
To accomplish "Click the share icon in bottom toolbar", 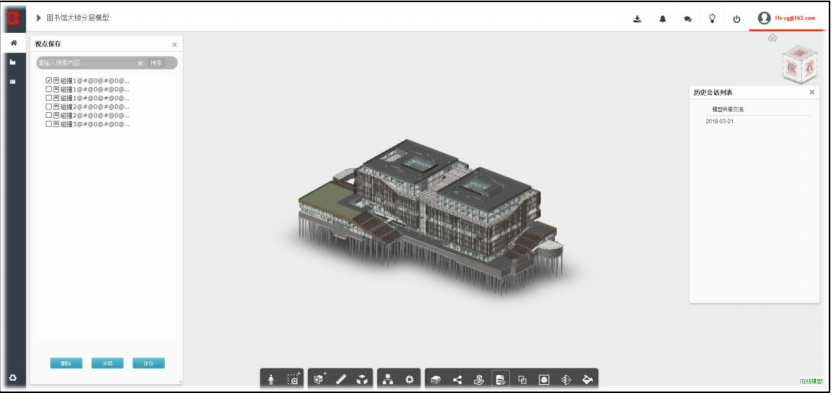I will tap(457, 380).
